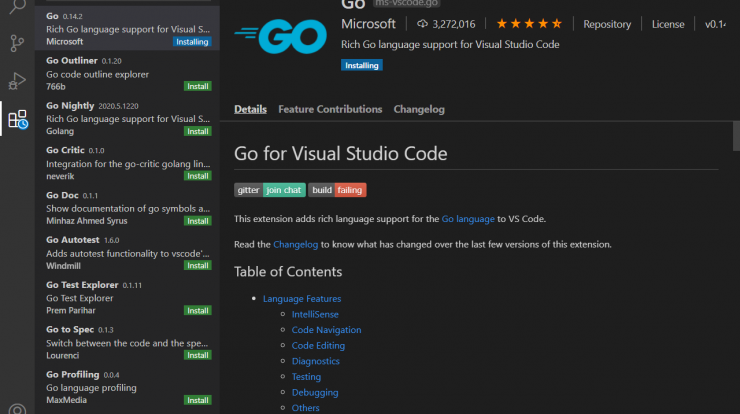
Task: Select the Go Nightly list entry title
Action: coord(70,106)
